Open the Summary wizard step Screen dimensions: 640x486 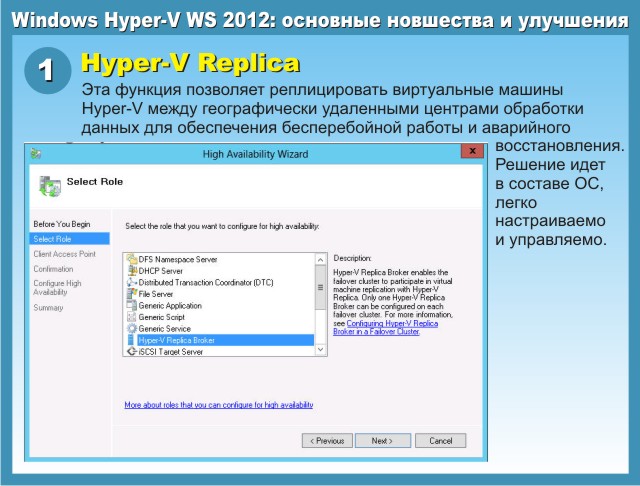[x=48, y=308]
